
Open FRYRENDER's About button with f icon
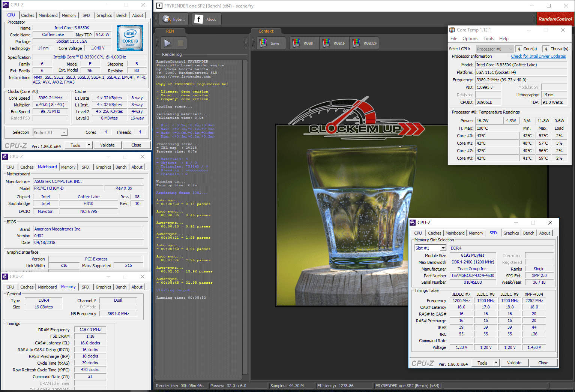(206, 19)
